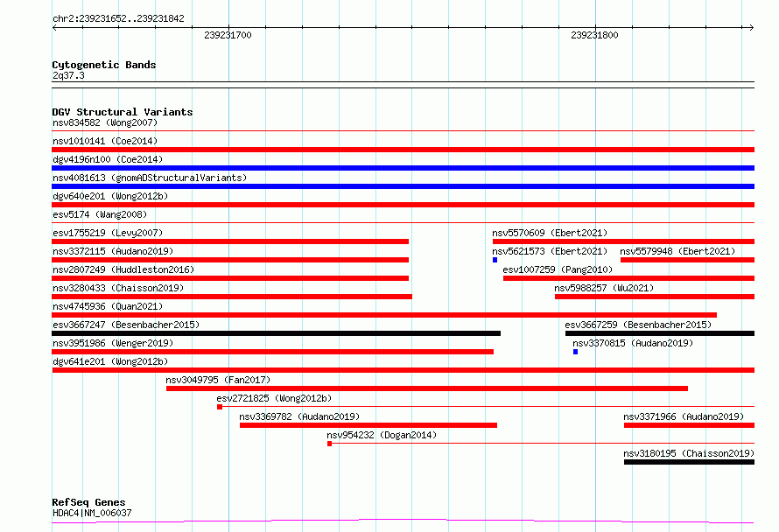Click the nsv834582 (Wong2007) variant label

pyautogui.click(x=105, y=122)
